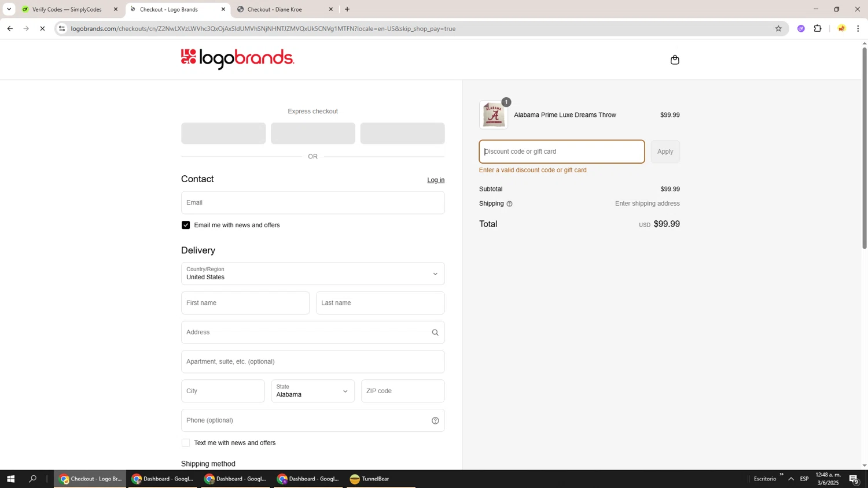The width and height of the screenshot is (868, 488).
Task: Focus the discount code or gift card field
Action: click(x=561, y=151)
